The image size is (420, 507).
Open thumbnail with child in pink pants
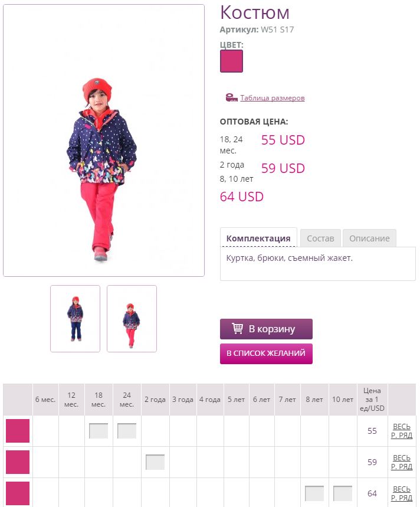pyautogui.click(x=132, y=319)
